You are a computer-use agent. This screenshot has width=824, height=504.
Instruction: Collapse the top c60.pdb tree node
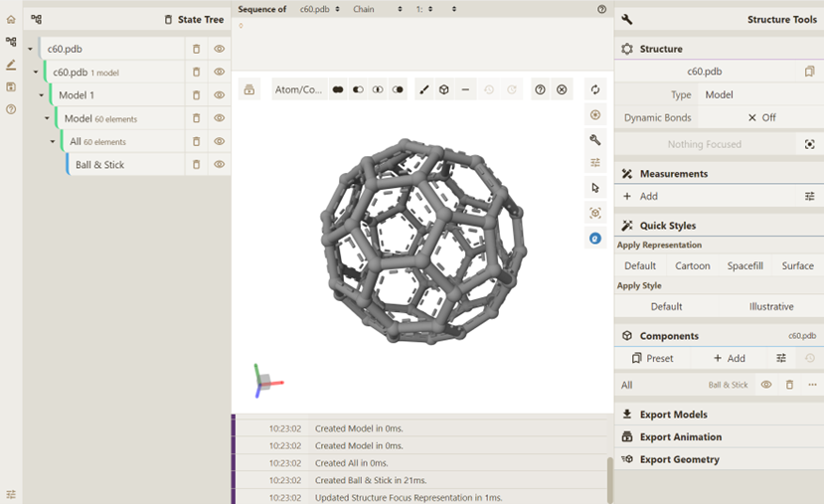tap(31, 49)
